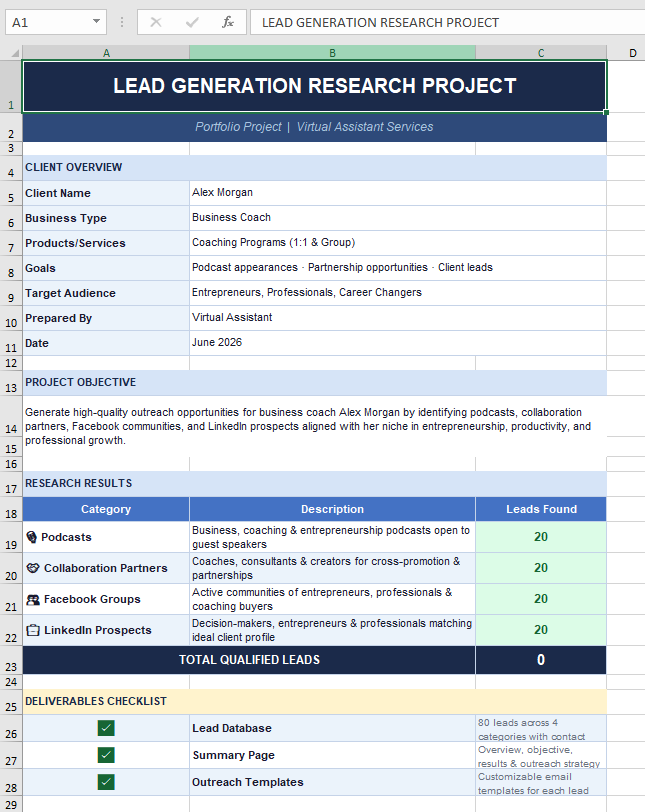Select the LEAD GENERATION RESEARCH PROJECT title cell

click(x=314, y=86)
